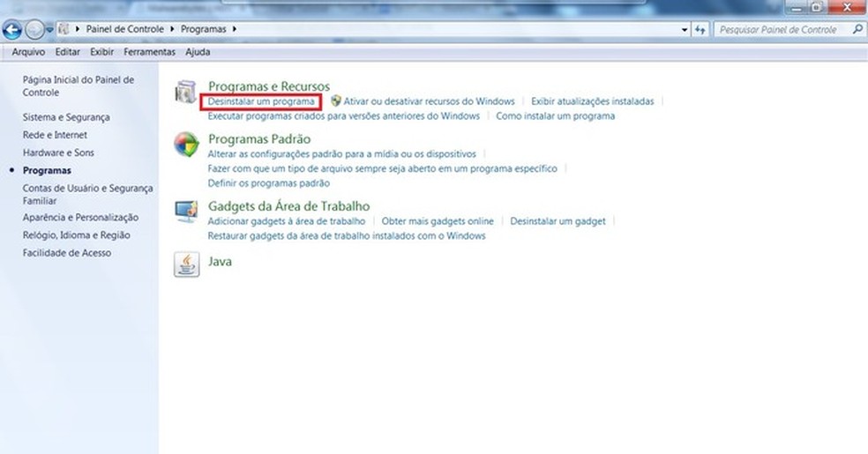This screenshot has height=454, width=868.
Task: Open Como instalar um programa
Action: tap(555, 116)
